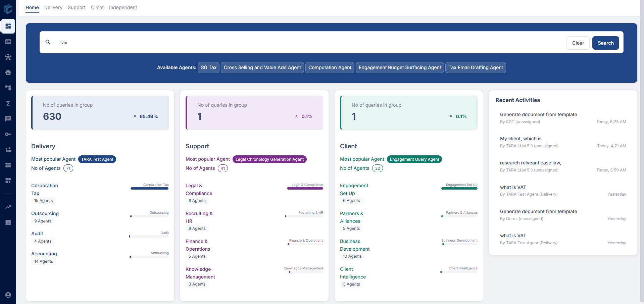The height and width of the screenshot is (304, 644).
Task: Open the add widgets icon in sidebar
Action: 8,181
